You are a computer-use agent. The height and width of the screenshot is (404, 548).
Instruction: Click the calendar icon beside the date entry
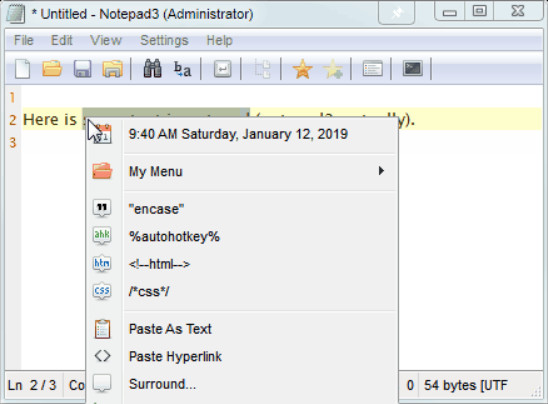[x=102, y=134]
